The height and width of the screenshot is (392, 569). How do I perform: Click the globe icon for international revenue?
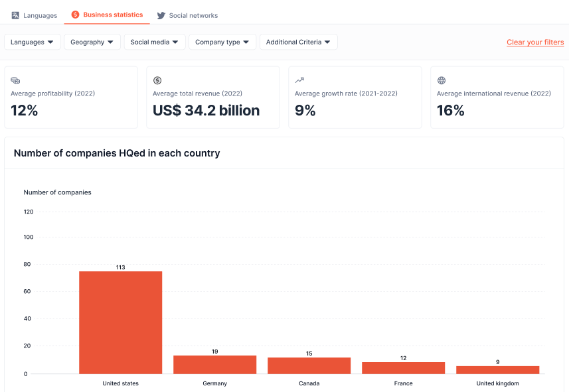pyautogui.click(x=442, y=80)
